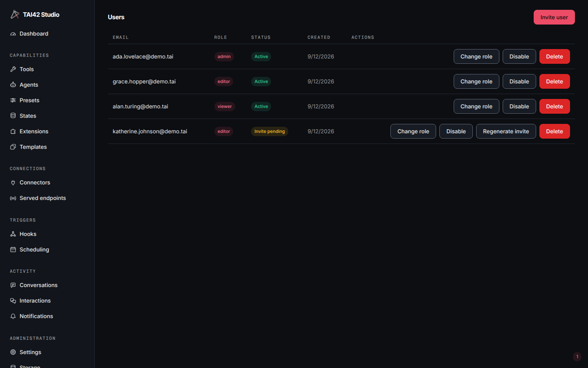Click the grace.hopper@demo.tai email
588x368 pixels.
pos(144,81)
